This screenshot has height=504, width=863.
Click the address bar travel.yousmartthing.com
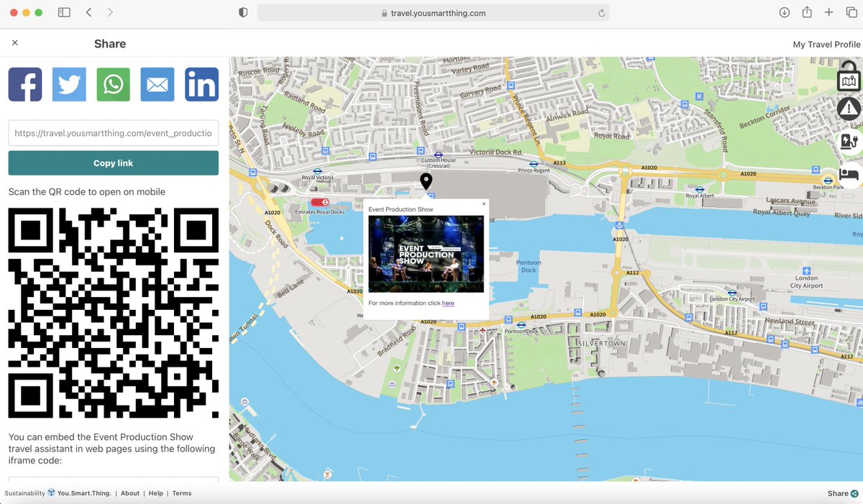pyautogui.click(x=434, y=13)
